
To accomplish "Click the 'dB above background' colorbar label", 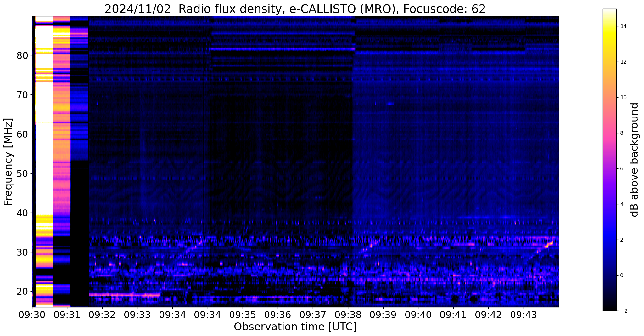I will click(x=635, y=160).
